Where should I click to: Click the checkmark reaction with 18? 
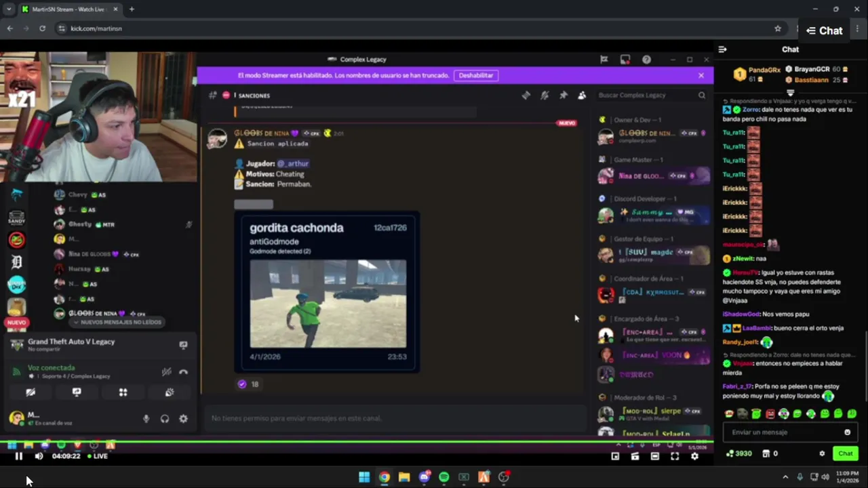click(249, 384)
